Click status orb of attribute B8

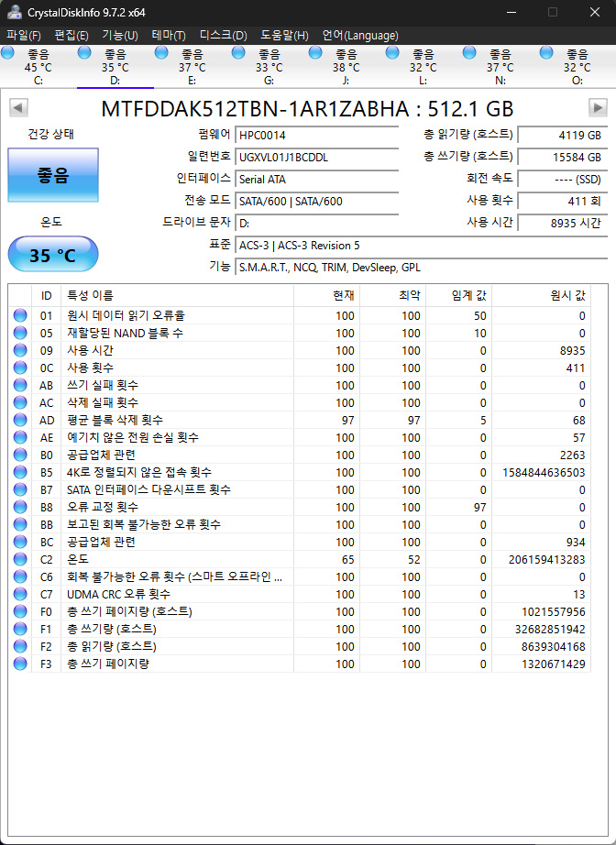click(20, 507)
